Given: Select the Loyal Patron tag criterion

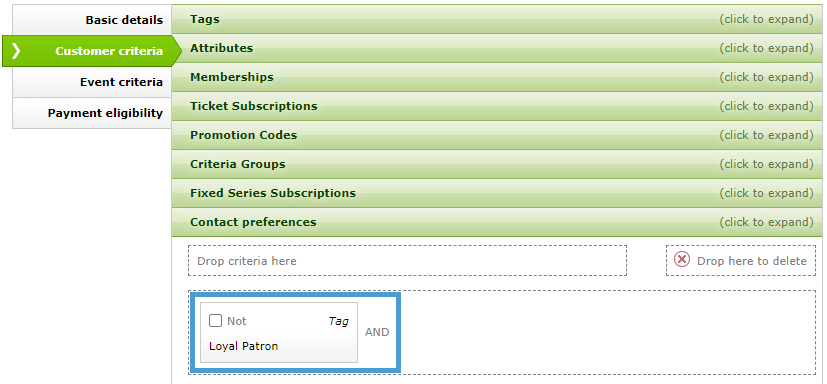Looking at the screenshot, I should click(x=278, y=332).
